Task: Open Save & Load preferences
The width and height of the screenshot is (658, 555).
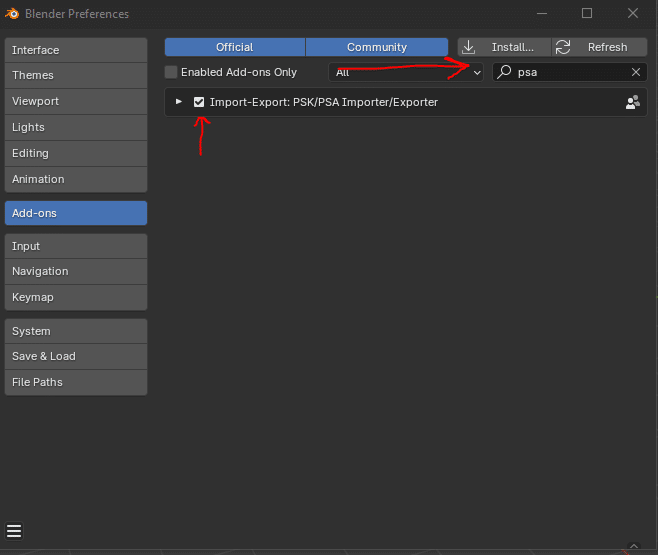Action: click(76, 357)
